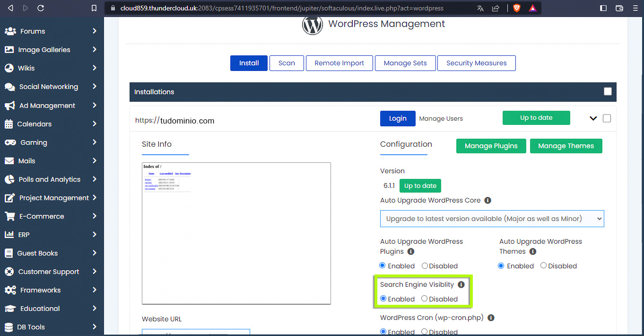Click the Image Galleries icon
The width and height of the screenshot is (644, 336).
point(9,50)
